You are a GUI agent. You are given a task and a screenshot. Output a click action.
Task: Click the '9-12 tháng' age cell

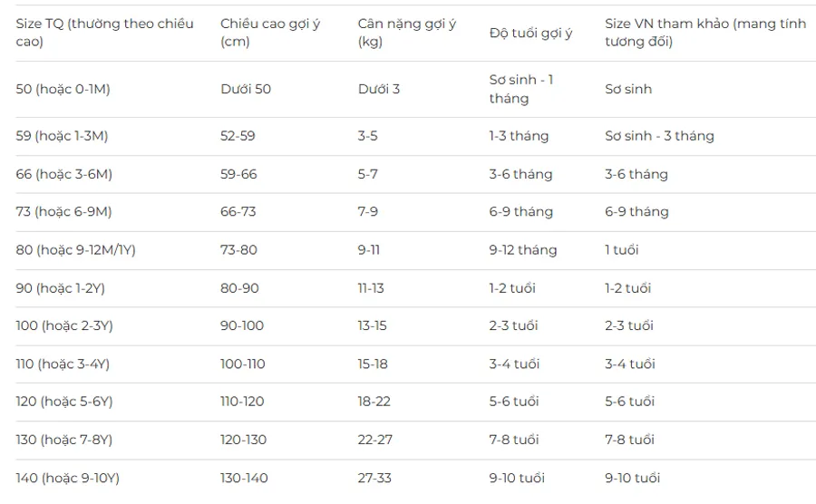tap(523, 250)
